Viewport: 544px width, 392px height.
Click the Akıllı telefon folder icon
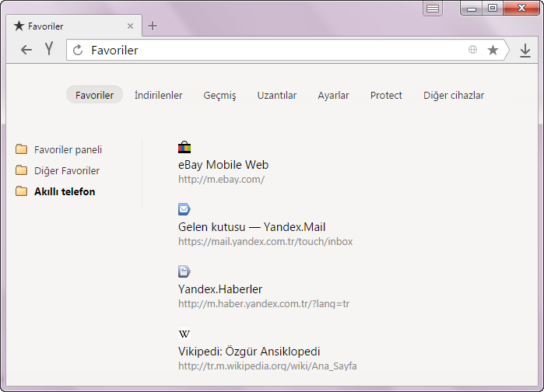coord(22,191)
